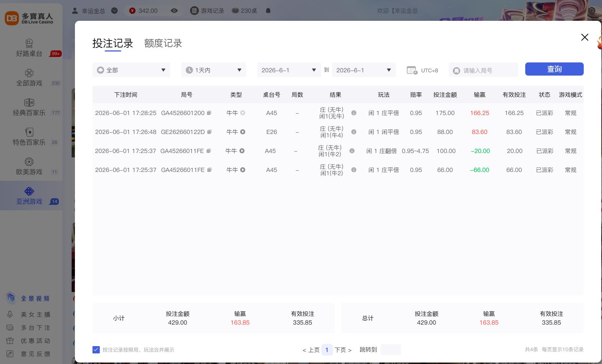Copy round number icon in 66.00 row
The width and height of the screenshot is (602, 364).
(209, 170)
